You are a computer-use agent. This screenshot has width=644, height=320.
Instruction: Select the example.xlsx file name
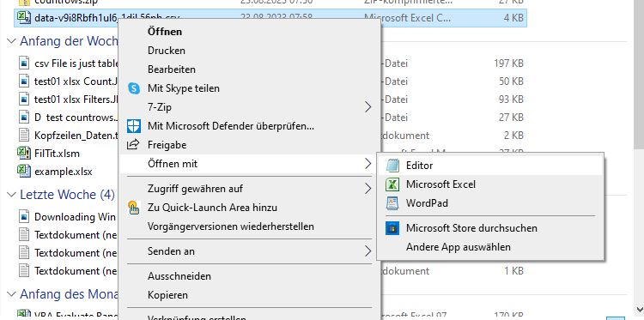pos(64,172)
